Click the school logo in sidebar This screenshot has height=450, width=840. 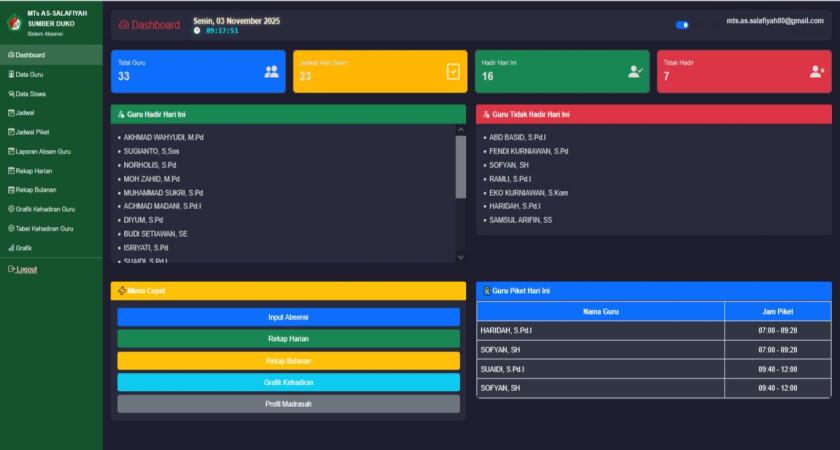[13, 22]
